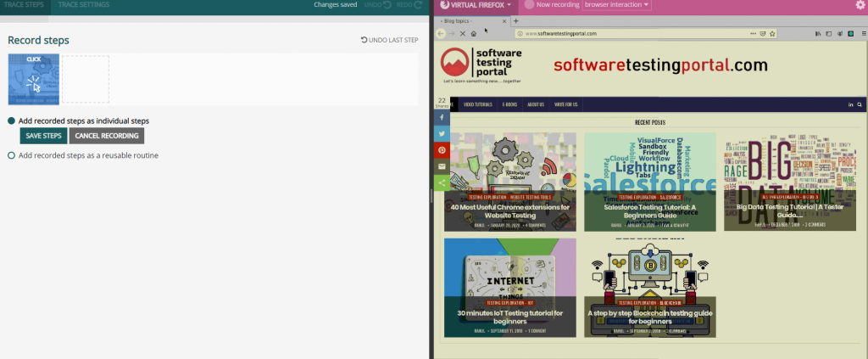
Task: Click the site info icon in URL bar
Action: [x=520, y=34]
